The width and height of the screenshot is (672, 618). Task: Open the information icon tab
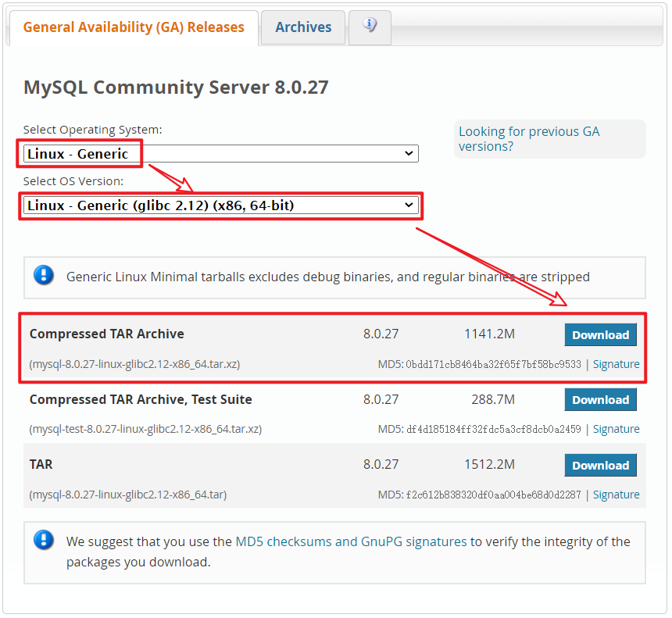pos(370,26)
